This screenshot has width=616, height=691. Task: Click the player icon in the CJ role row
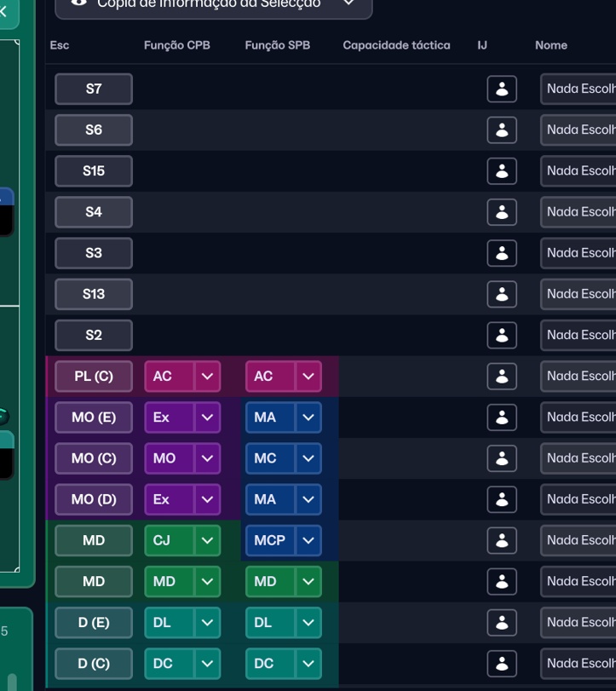coord(502,540)
